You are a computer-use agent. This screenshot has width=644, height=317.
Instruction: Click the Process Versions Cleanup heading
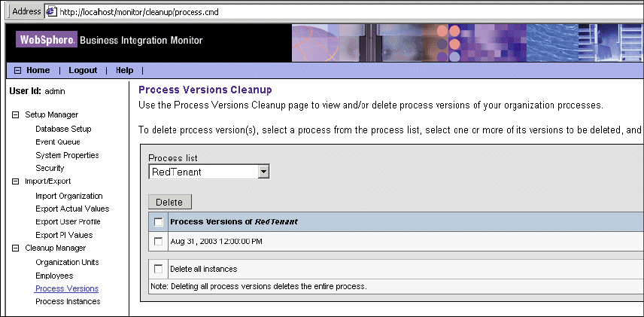tap(205, 90)
